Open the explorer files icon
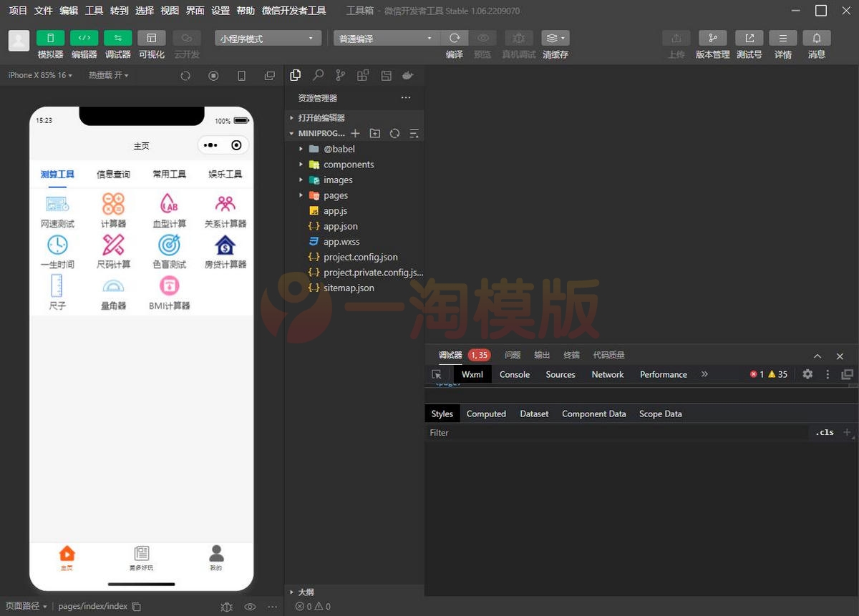The image size is (859, 616). point(296,75)
